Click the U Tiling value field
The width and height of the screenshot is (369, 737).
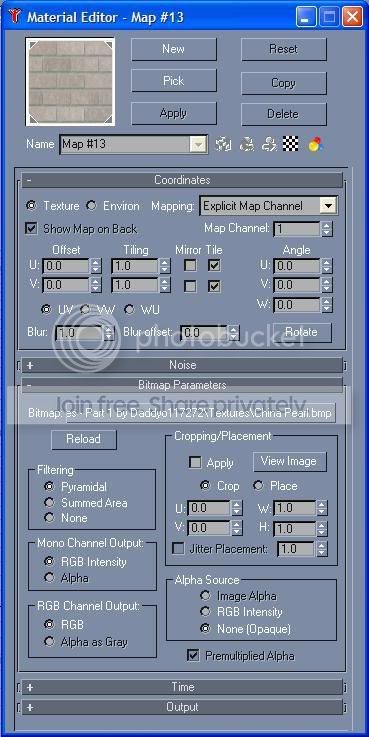(x=134, y=266)
